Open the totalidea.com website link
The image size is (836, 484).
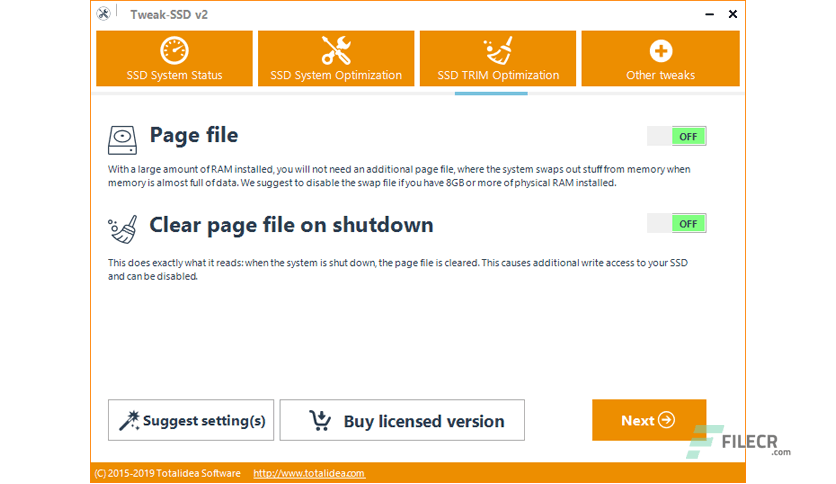coord(309,473)
